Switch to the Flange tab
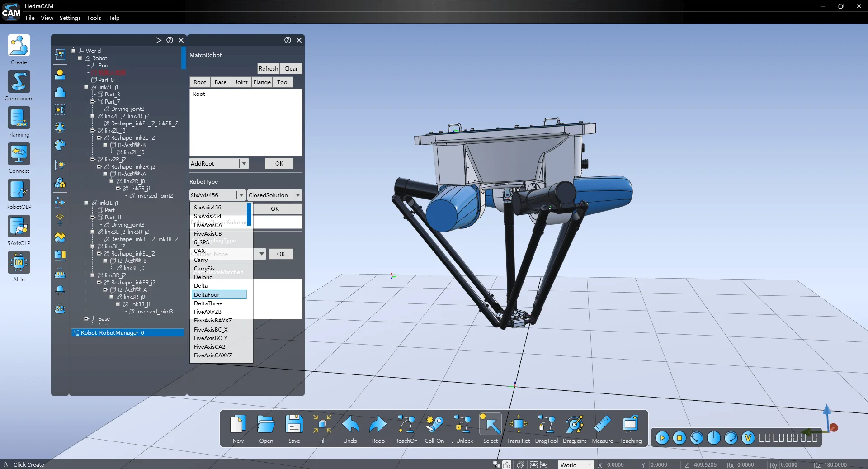The height and width of the screenshot is (469, 868). coord(262,82)
